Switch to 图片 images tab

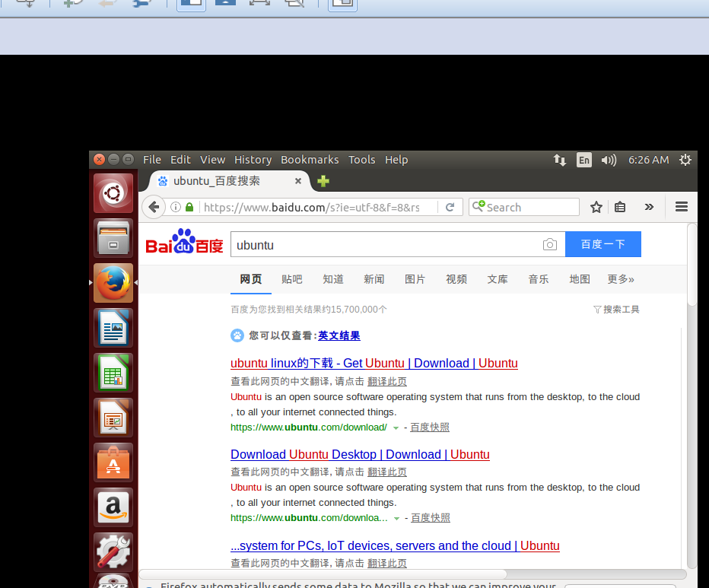415,279
